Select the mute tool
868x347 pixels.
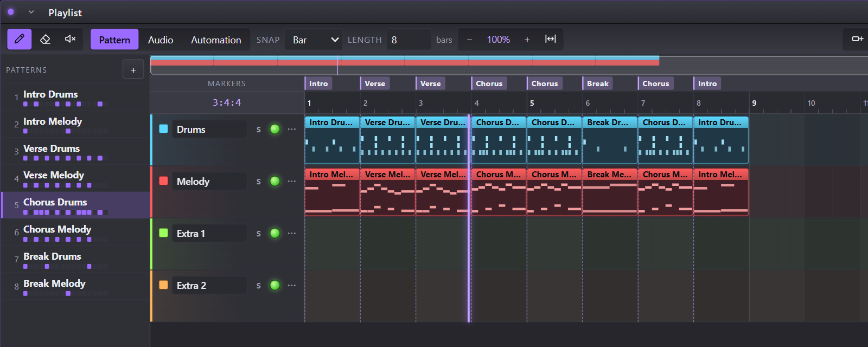point(70,39)
